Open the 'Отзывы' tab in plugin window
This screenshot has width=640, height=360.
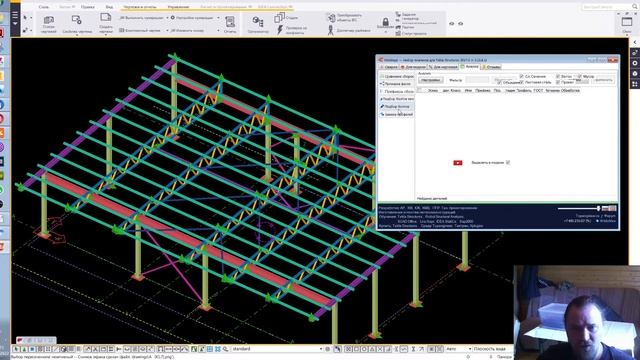tap(491, 67)
